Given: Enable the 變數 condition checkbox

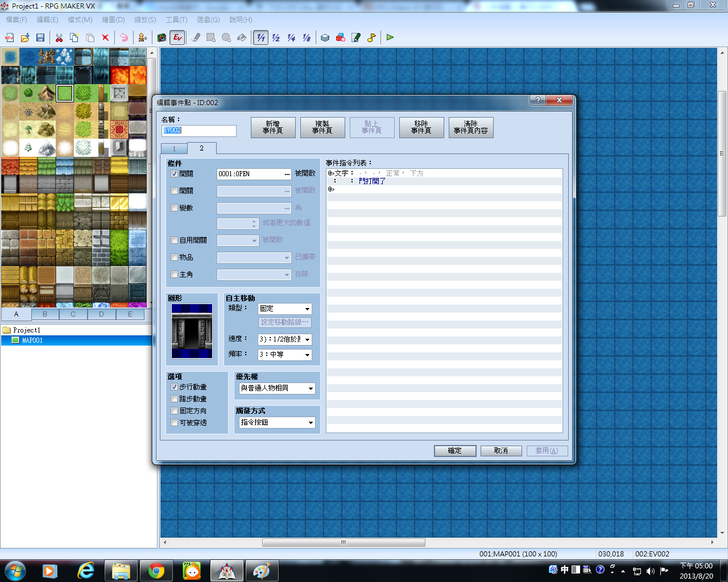Looking at the screenshot, I should pos(175,208).
